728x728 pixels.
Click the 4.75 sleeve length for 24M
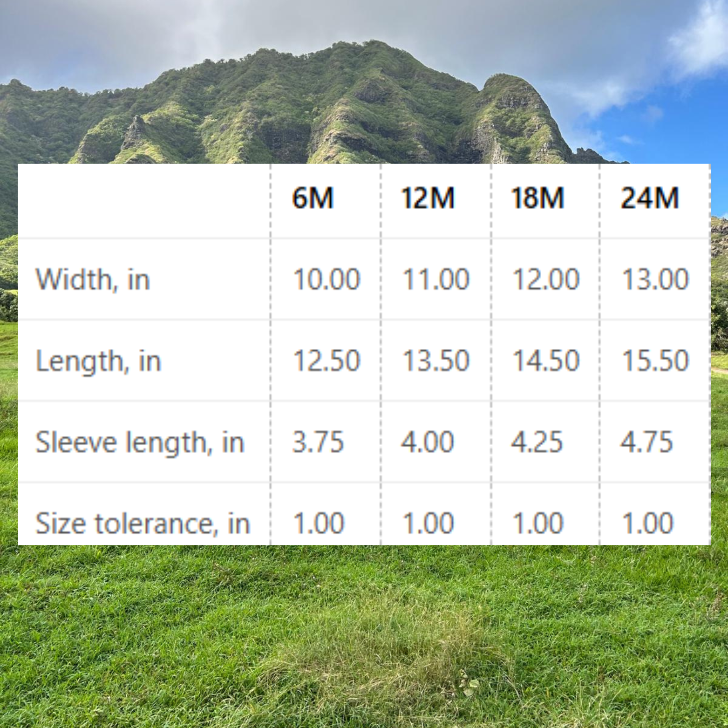[646, 442]
